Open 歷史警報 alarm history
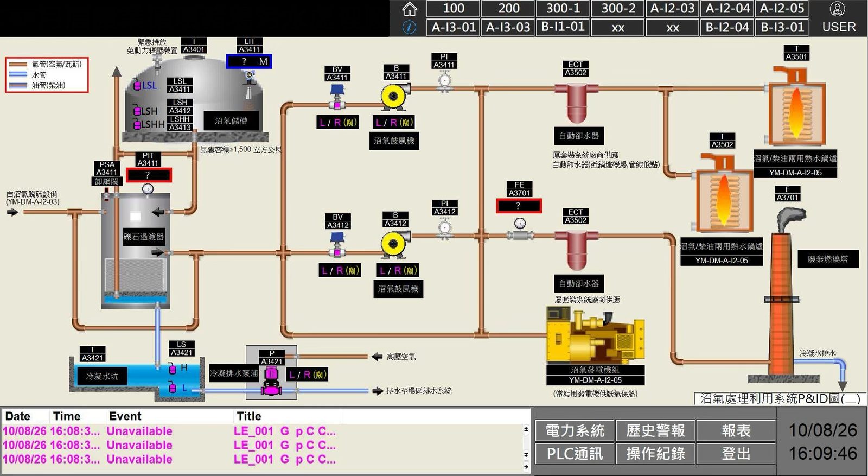This screenshot has height=476, width=868. pyautogui.click(x=655, y=430)
